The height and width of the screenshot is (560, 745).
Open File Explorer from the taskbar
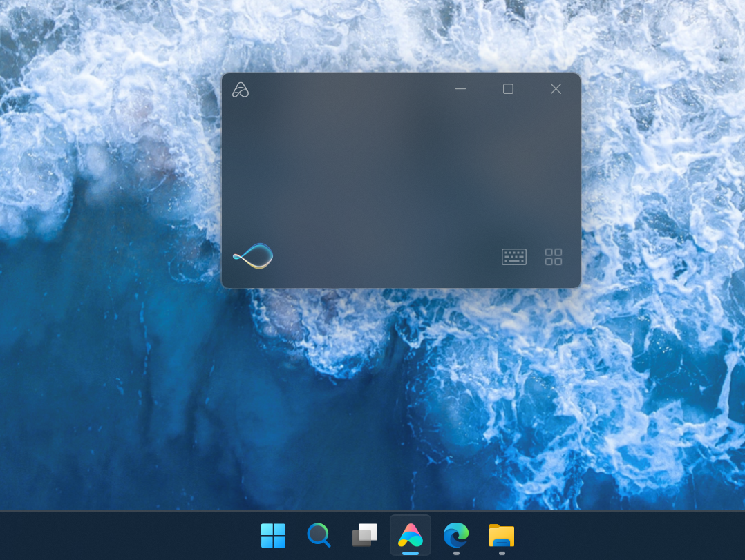pos(502,535)
